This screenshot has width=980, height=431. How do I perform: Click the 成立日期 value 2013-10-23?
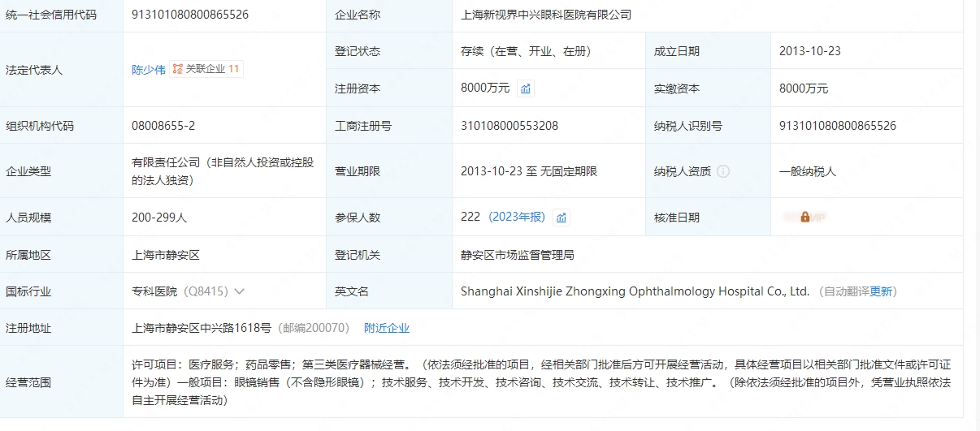(810, 51)
